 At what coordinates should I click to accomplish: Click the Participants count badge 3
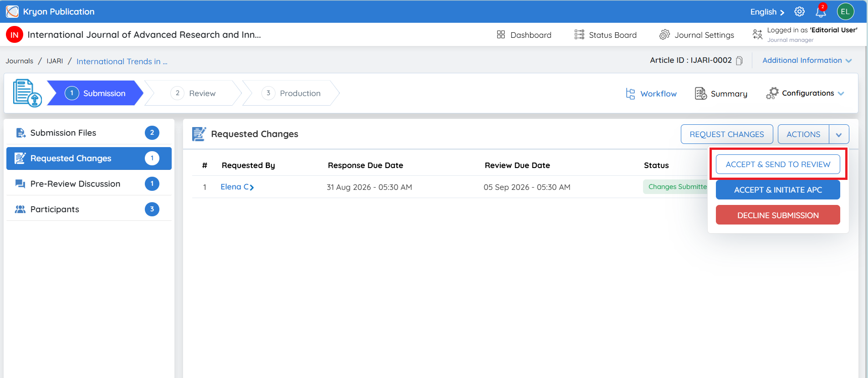(152, 209)
